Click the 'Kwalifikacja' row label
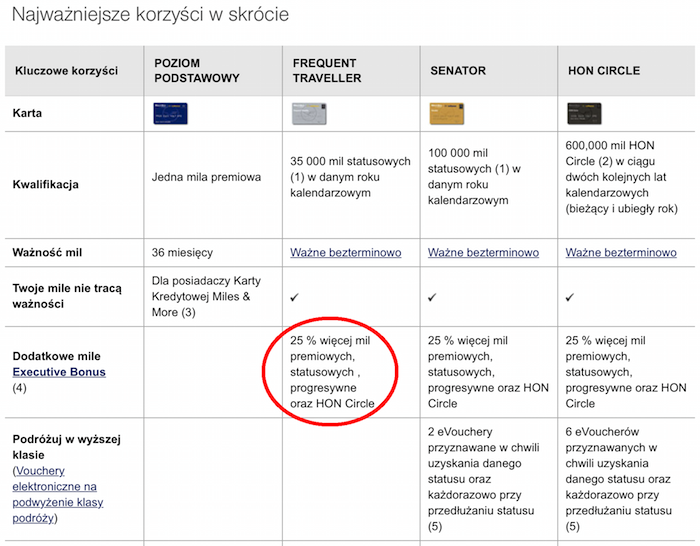This screenshot has height=546, width=700. click(x=46, y=184)
